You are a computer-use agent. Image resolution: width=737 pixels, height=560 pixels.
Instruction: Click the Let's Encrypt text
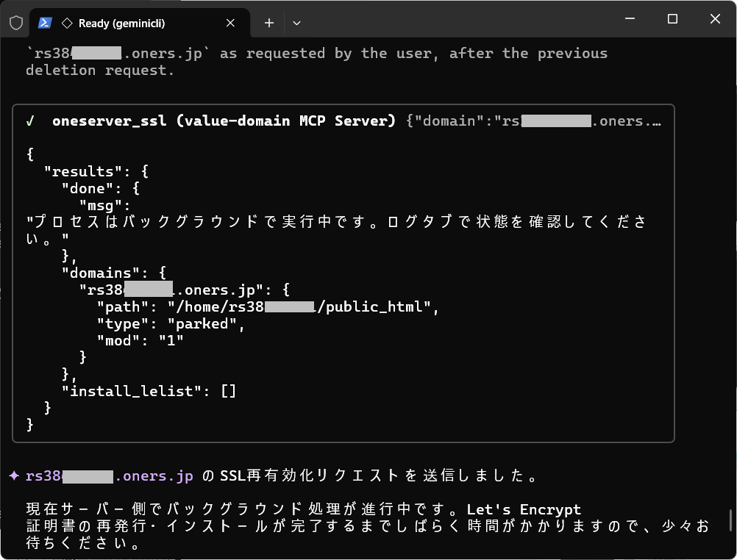[x=524, y=509]
